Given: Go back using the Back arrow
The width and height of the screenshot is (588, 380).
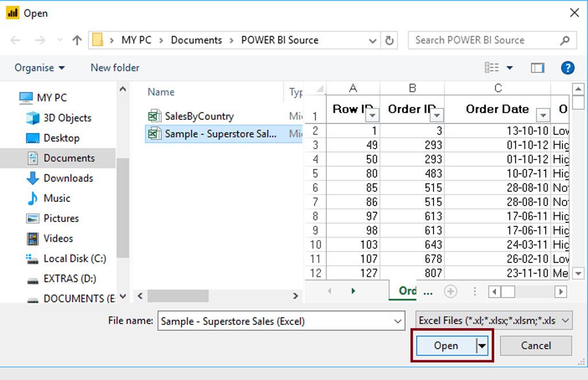Looking at the screenshot, I should [16, 40].
